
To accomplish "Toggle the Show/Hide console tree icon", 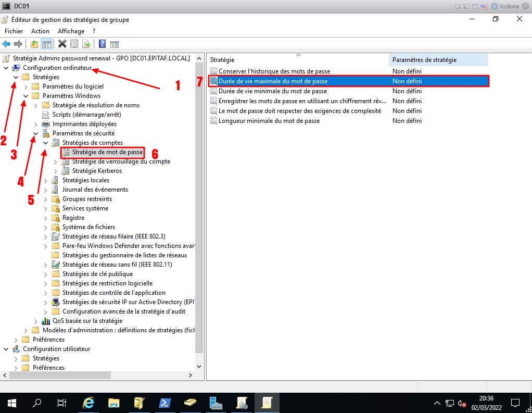I will coord(47,44).
